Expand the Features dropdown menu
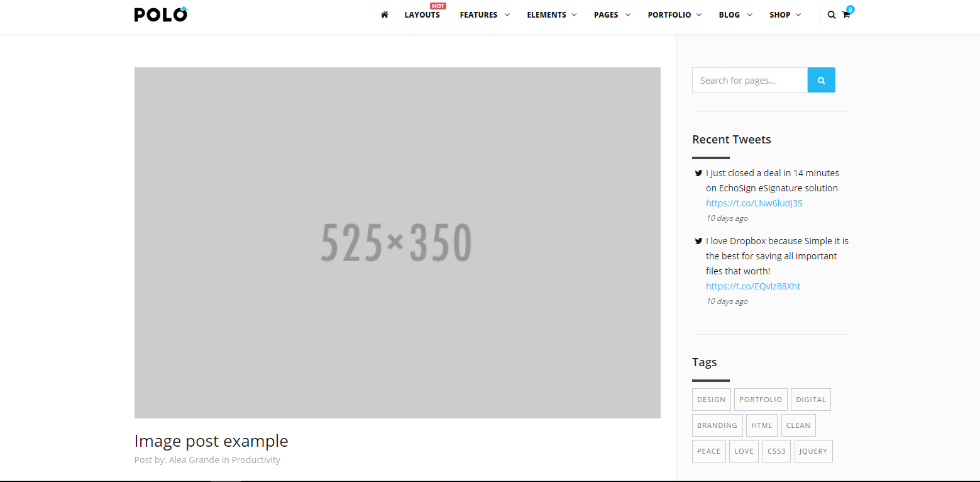Screen dimensions: 980x482 [484, 14]
